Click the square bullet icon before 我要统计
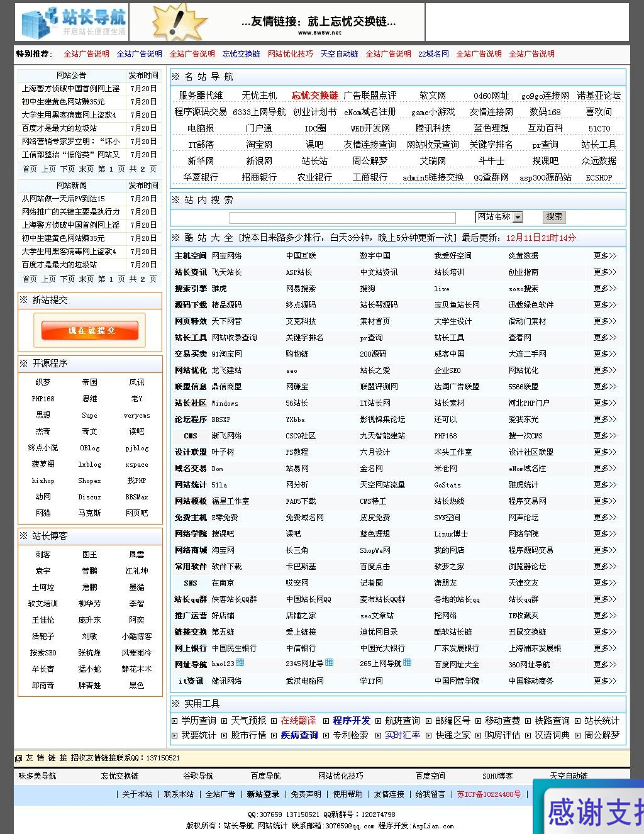This screenshot has width=644, height=834. (175, 735)
